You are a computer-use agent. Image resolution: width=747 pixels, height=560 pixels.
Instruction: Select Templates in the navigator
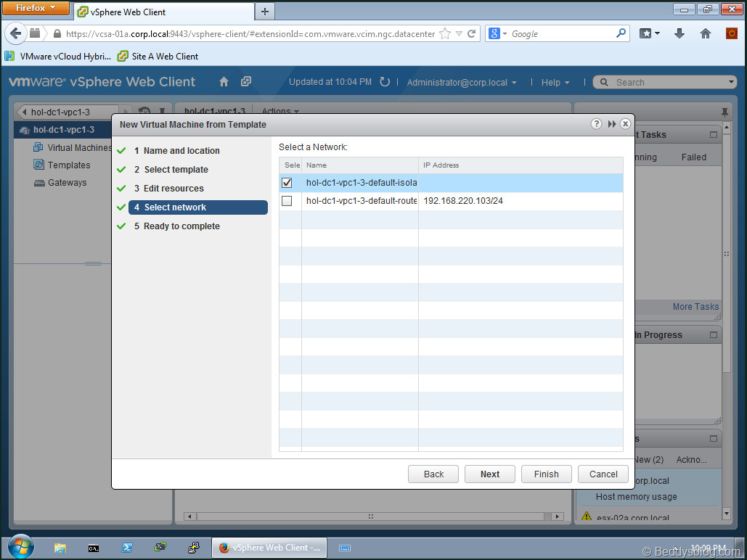pos(62,165)
